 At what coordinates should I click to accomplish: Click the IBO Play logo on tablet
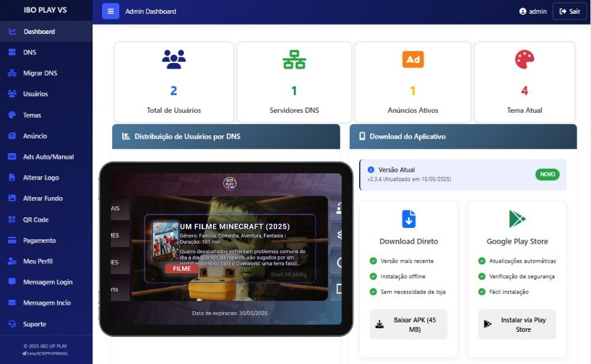[x=229, y=183]
